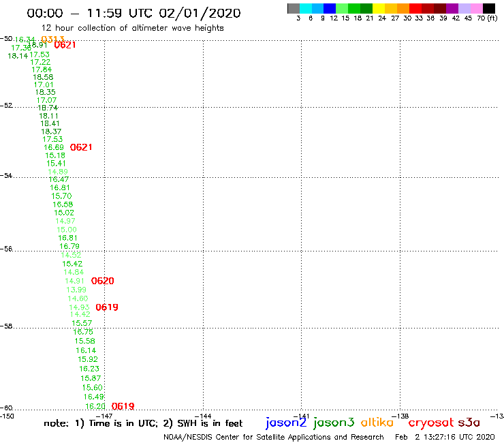Click the wave height value 18.35
Viewport: 504px width, 443px height.
pos(46,92)
